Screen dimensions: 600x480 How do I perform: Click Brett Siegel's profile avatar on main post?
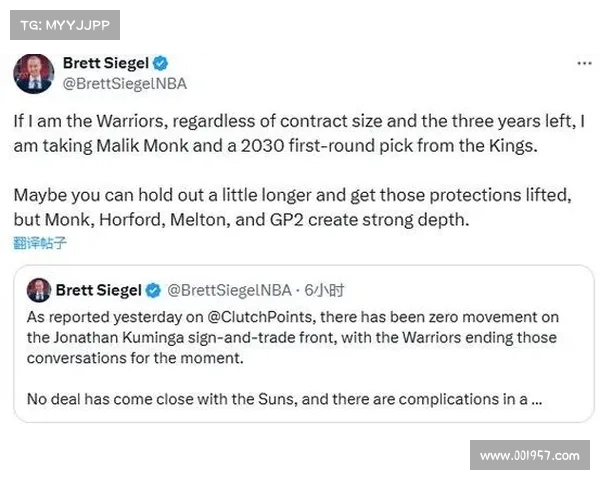33,74
